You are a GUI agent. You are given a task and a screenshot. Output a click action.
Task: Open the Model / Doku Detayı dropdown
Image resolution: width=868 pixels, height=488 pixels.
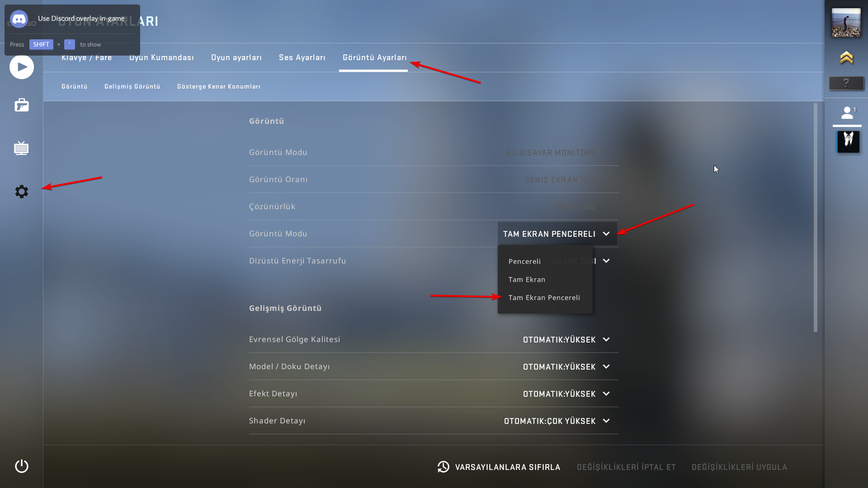566,366
